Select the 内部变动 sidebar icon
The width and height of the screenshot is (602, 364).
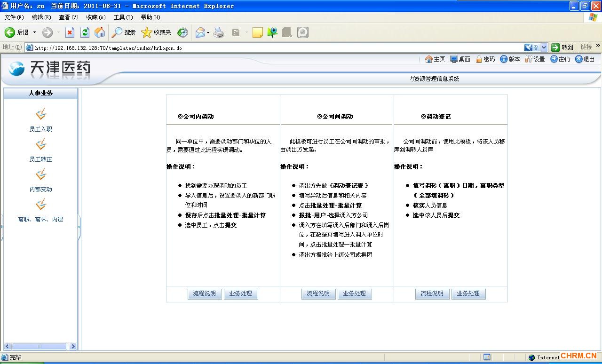41,174
